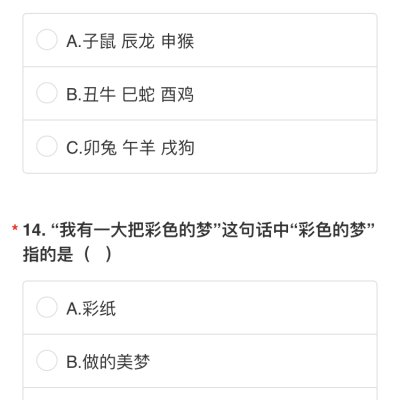Tap the answer text A.彩纸
The height and width of the screenshot is (400, 400).
click(x=91, y=309)
